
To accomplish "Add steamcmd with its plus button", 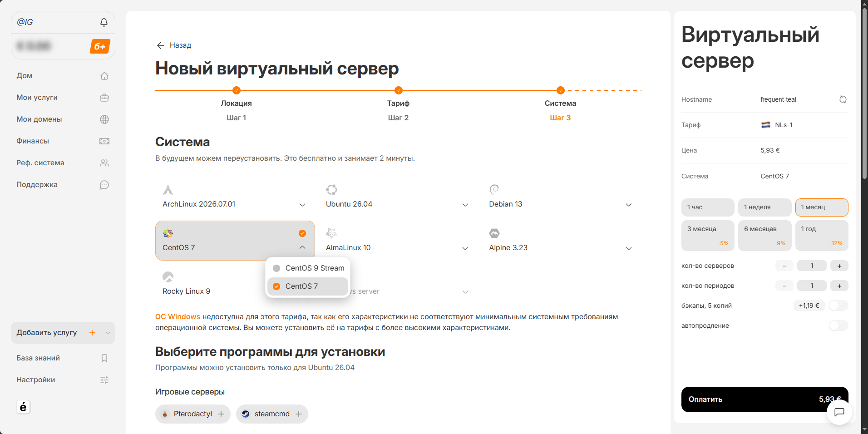I will tap(299, 414).
